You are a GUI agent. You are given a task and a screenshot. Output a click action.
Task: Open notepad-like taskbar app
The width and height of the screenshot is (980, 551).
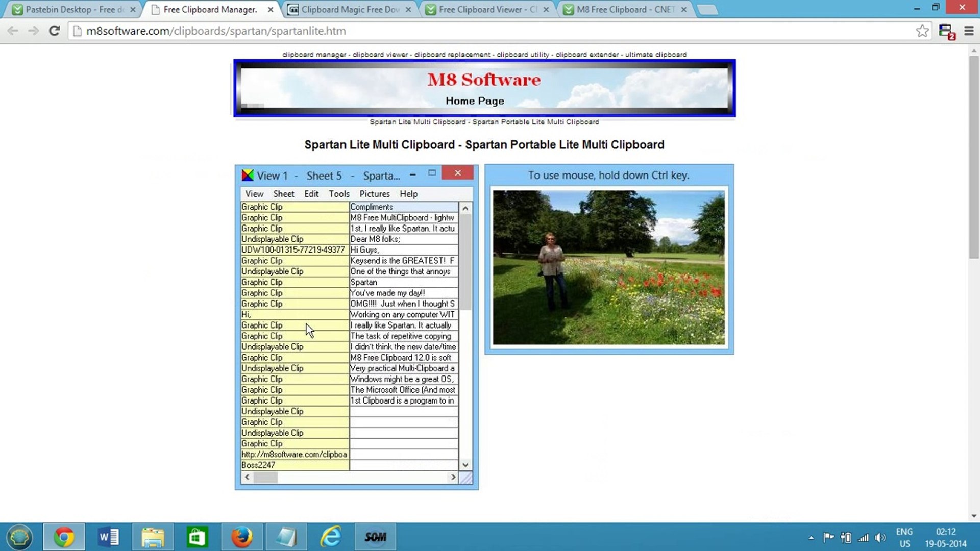286,537
